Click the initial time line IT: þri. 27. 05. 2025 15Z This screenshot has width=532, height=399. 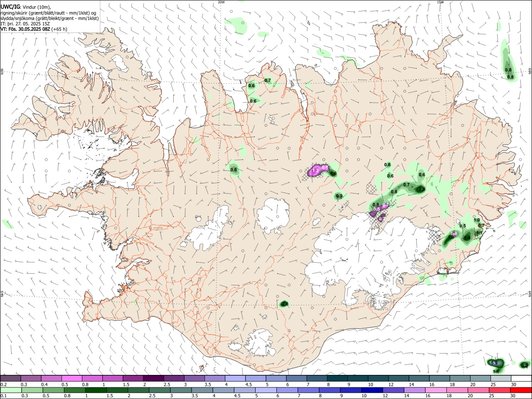(x=25, y=24)
